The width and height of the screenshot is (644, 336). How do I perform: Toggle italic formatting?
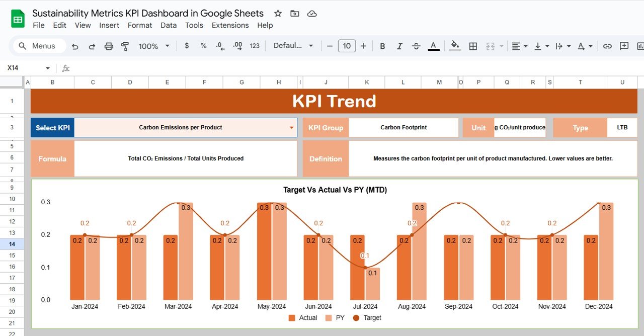point(399,46)
